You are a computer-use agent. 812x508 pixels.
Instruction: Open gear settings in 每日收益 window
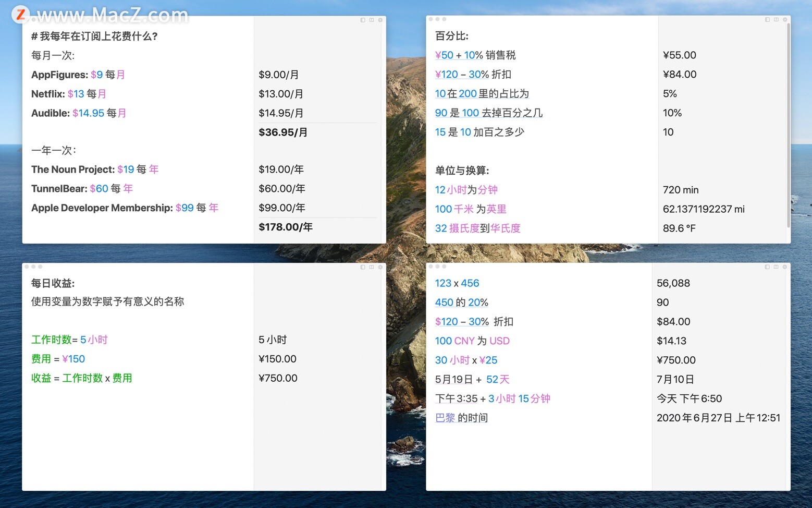(x=380, y=267)
